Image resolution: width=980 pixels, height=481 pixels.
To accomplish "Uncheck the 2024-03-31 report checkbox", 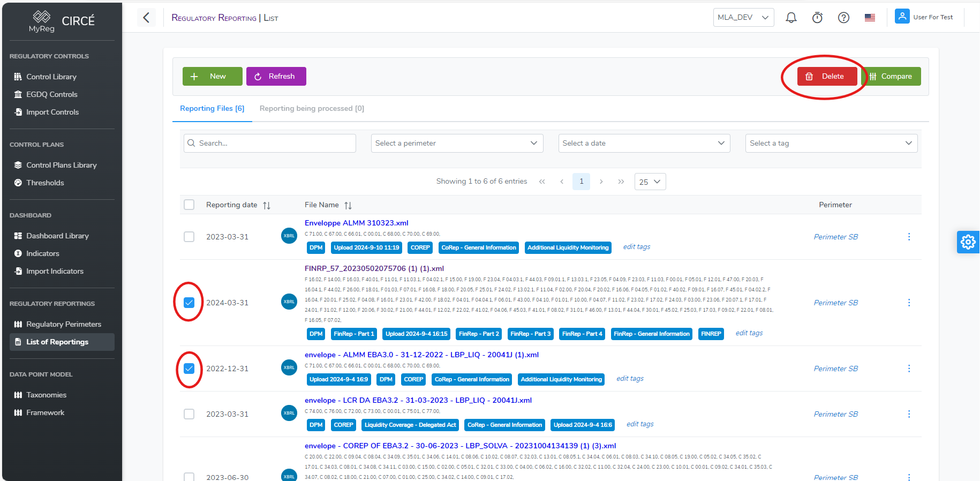I will point(189,303).
